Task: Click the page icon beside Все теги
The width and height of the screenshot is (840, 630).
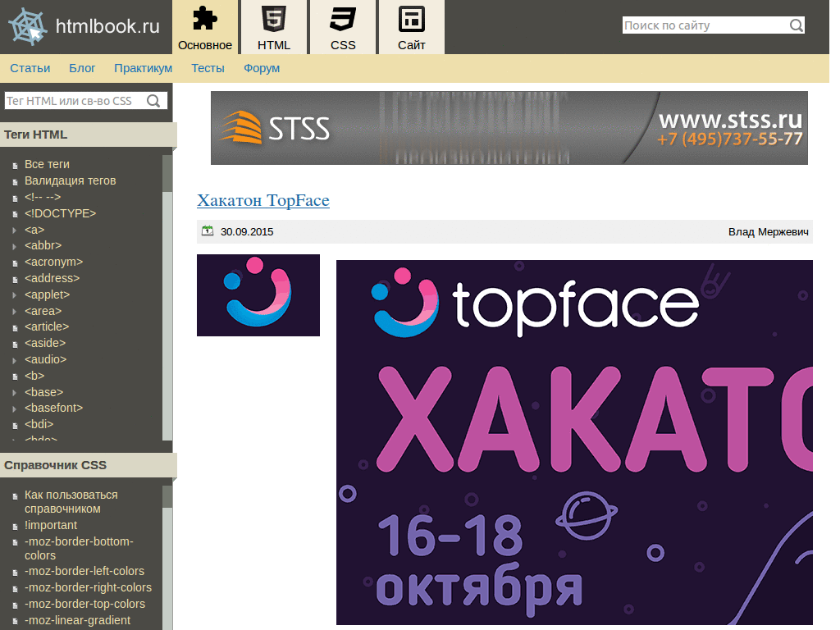Action: pos(15,166)
